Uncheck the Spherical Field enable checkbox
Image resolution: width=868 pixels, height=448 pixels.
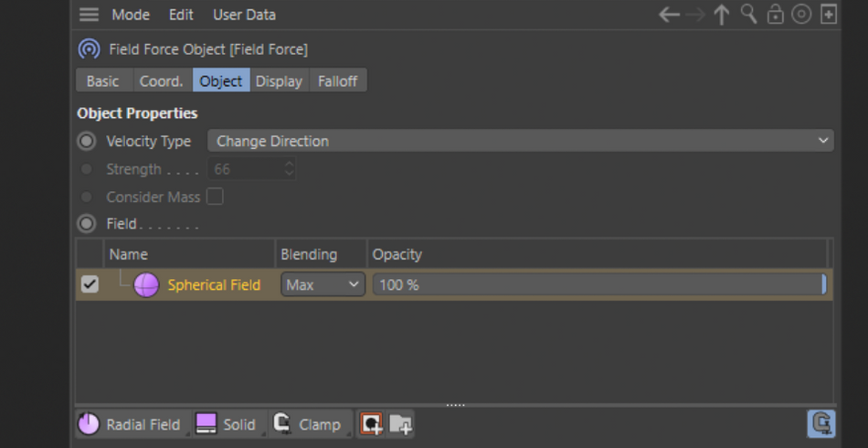click(x=90, y=284)
